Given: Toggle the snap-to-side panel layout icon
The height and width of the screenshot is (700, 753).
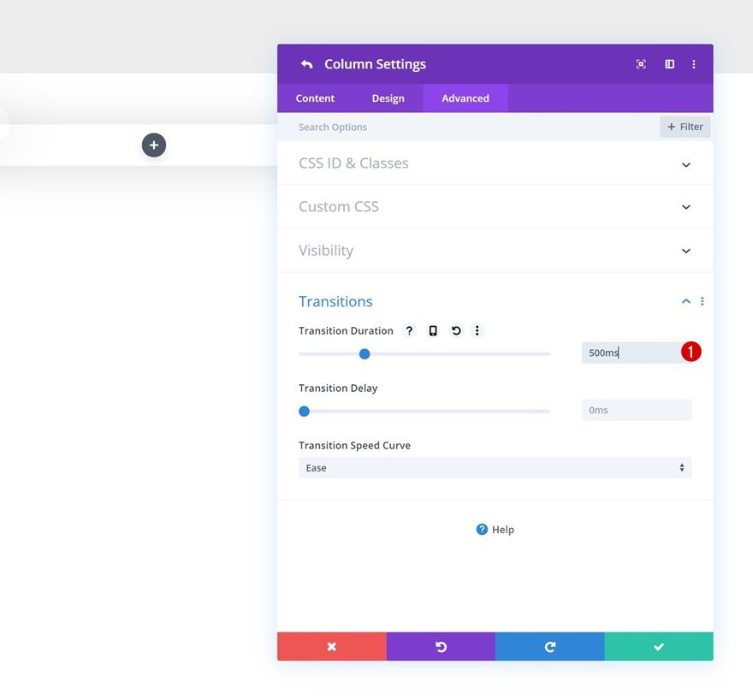Looking at the screenshot, I should click(x=668, y=63).
